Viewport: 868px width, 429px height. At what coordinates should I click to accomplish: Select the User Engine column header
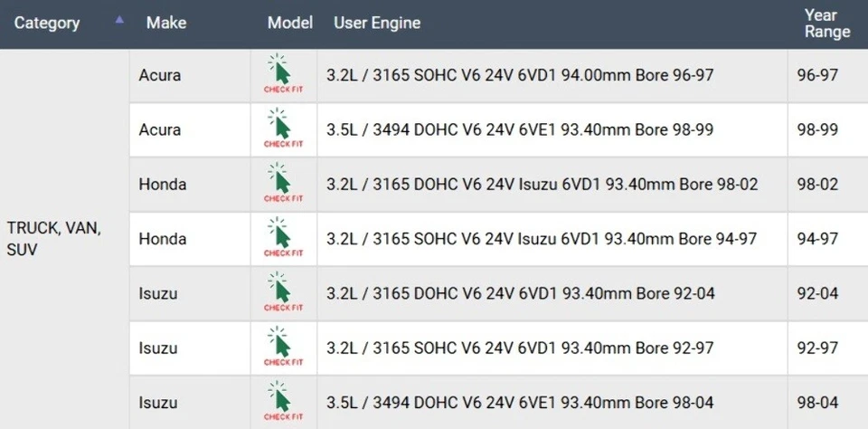377,24
